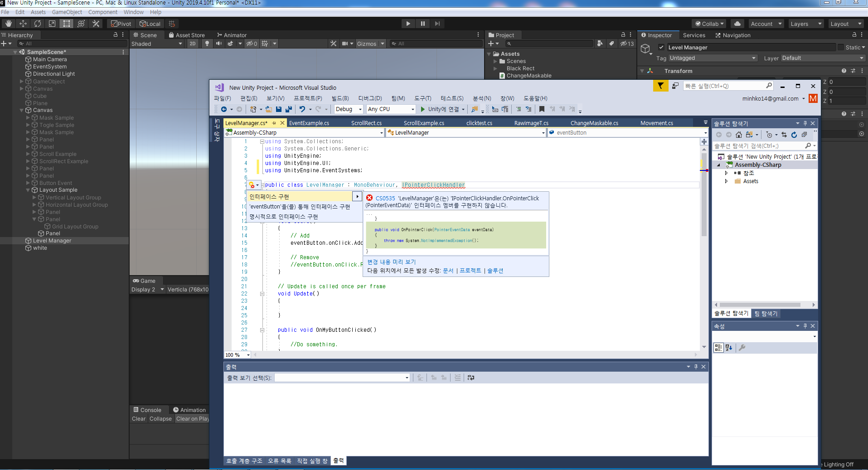The width and height of the screenshot is (868, 470).
Task: Click the 변경 내용 미리 보기 link
Action: [x=391, y=262]
